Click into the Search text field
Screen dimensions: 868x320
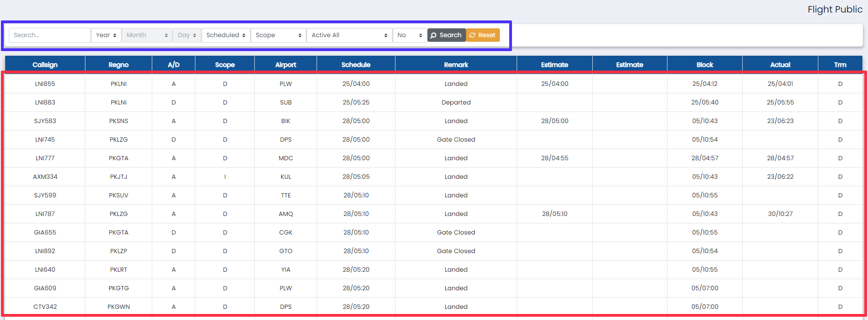[x=50, y=35]
